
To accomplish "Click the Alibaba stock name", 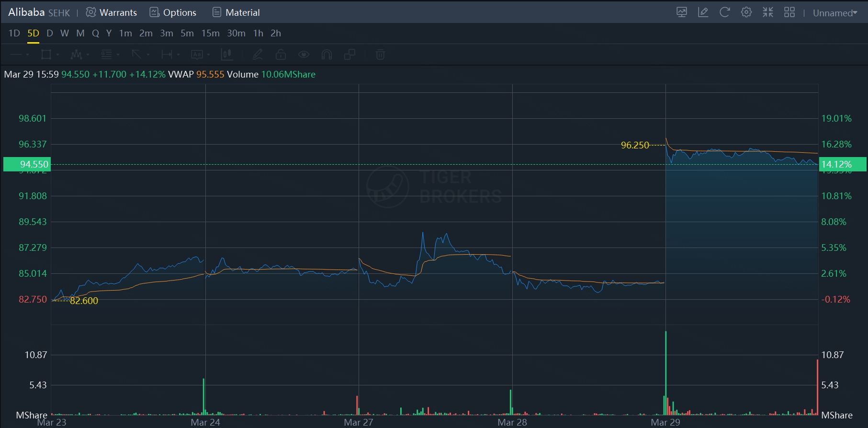I will [x=26, y=12].
